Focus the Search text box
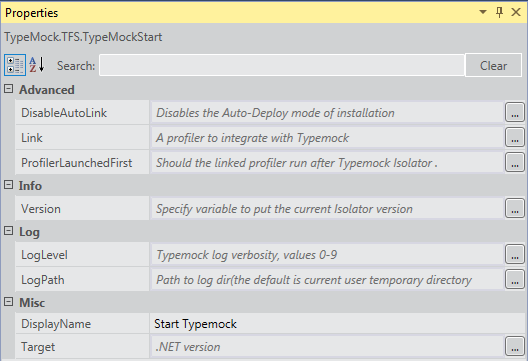The height and width of the screenshot is (361, 528). point(282,65)
